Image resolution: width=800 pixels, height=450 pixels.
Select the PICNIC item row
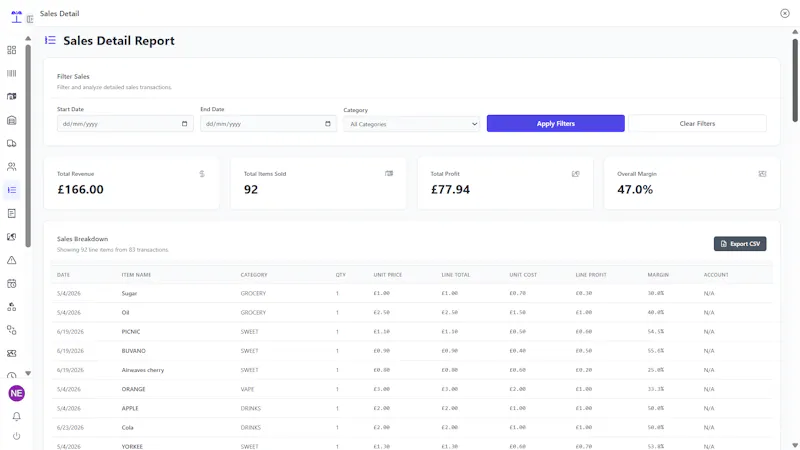click(x=412, y=332)
